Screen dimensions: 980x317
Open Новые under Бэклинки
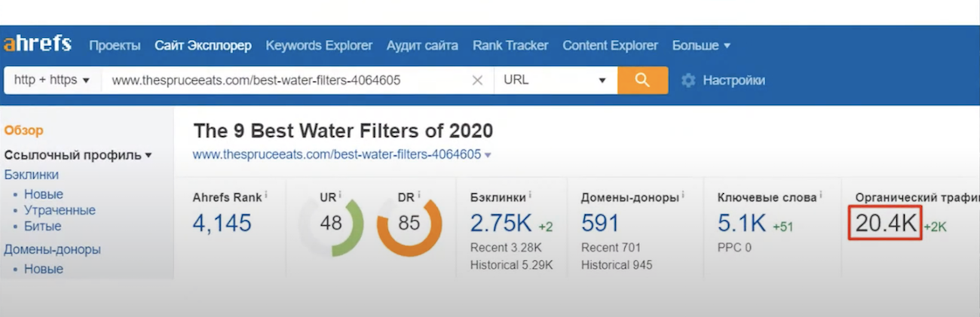(44, 194)
